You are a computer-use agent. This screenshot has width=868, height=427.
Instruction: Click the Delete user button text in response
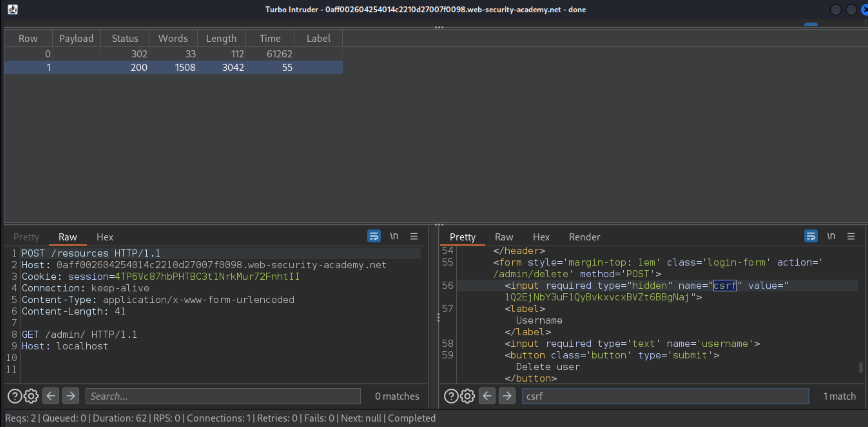pyautogui.click(x=548, y=367)
